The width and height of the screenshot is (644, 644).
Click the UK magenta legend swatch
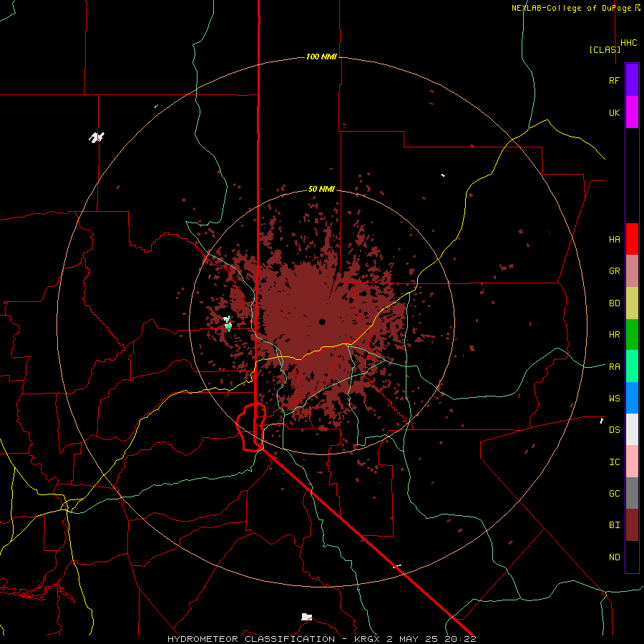click(632, 112)
